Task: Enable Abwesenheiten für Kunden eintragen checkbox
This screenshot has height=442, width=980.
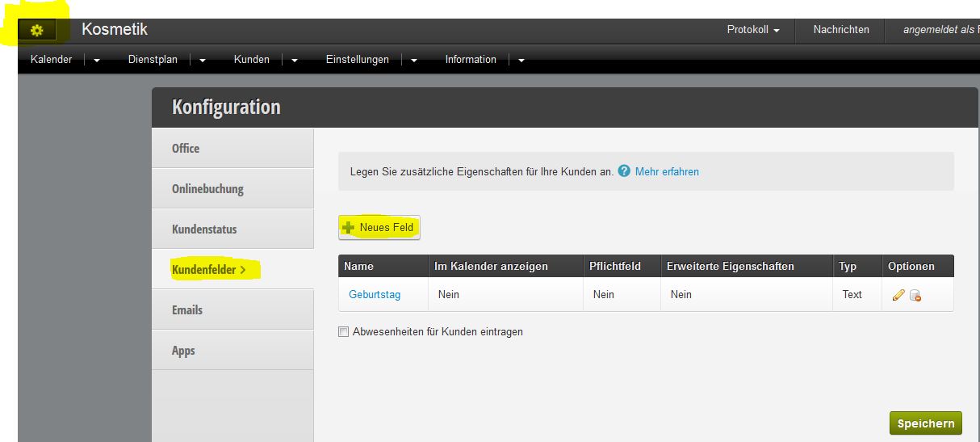Action: pyautogui.click(x=344, y=331)
